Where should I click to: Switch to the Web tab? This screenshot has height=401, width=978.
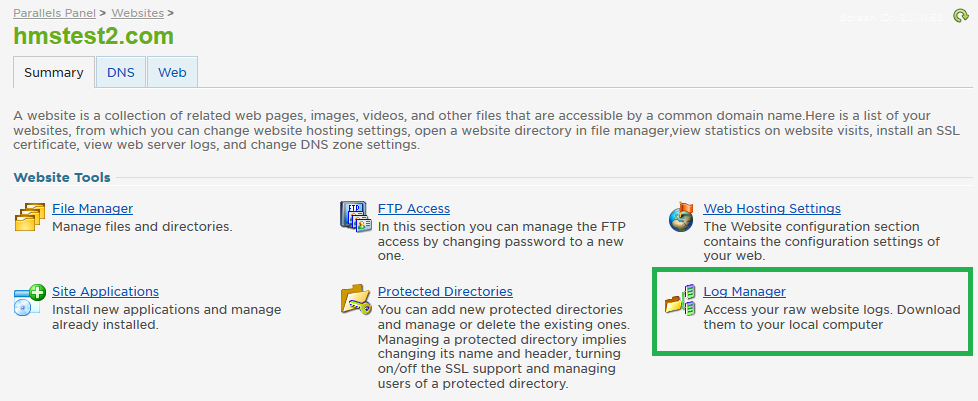pyautogui.click(x=172, y=72)
